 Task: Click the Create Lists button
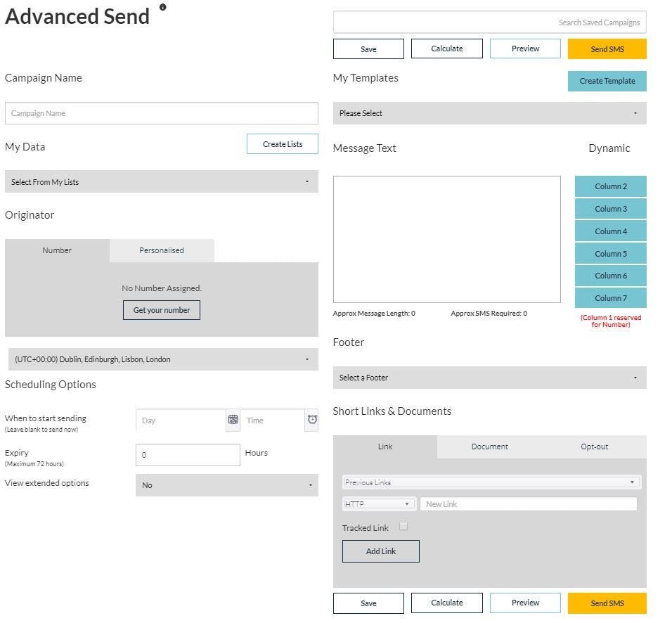click(282, 143)
